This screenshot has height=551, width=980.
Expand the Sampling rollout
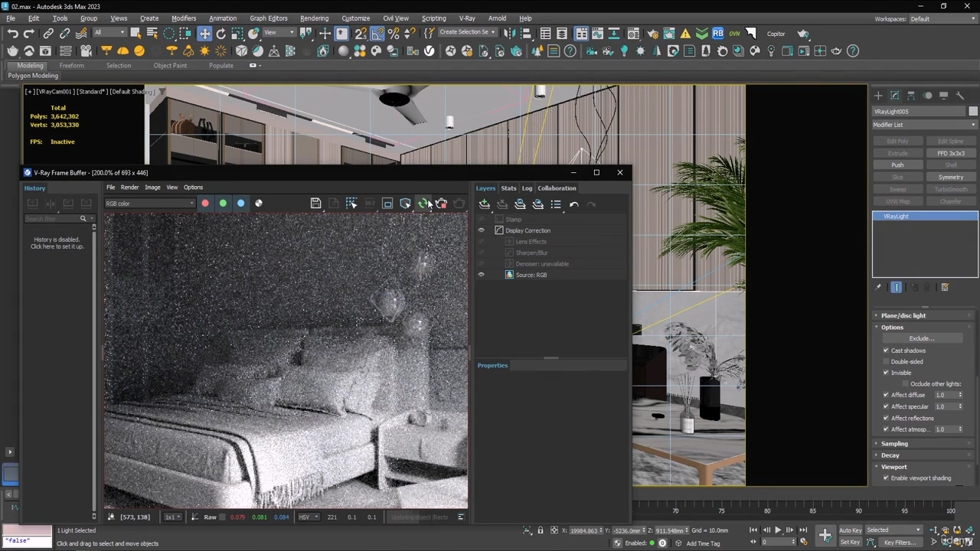point(893,444)
